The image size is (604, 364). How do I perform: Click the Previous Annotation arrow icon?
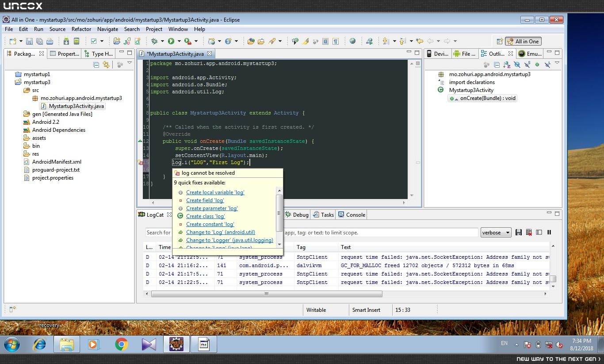click(402, 41)
